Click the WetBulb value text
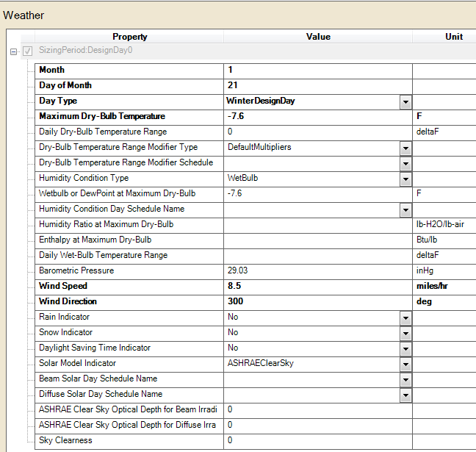Screen dimensions: 476x452 pyautogui.click(x=242, y=178)
